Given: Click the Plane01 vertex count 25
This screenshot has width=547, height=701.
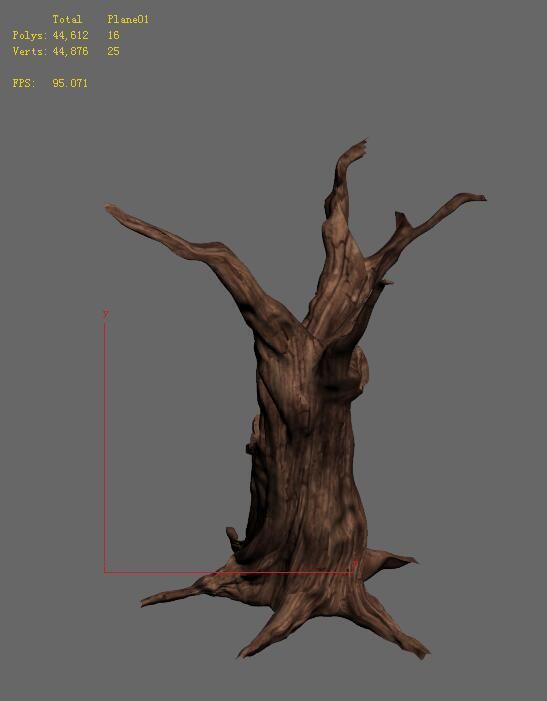Looking at the screenshot, I should click(x=113, y=51).
